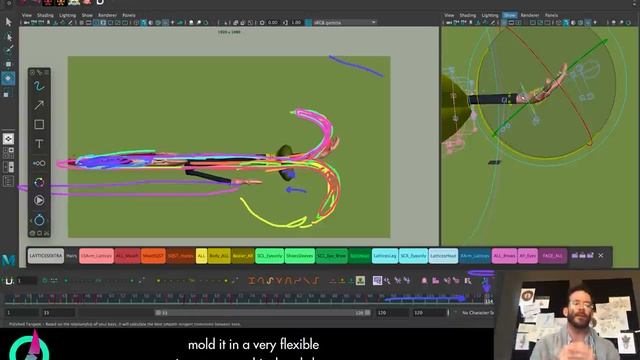The image size is (640, 360).
Task: Open Panels menu in left viewport
Action: [129, 15]
